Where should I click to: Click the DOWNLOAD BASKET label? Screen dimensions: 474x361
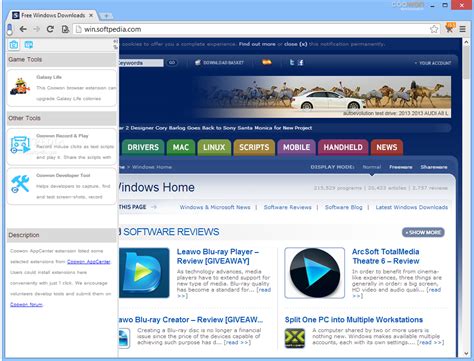[x=223, y=63]
